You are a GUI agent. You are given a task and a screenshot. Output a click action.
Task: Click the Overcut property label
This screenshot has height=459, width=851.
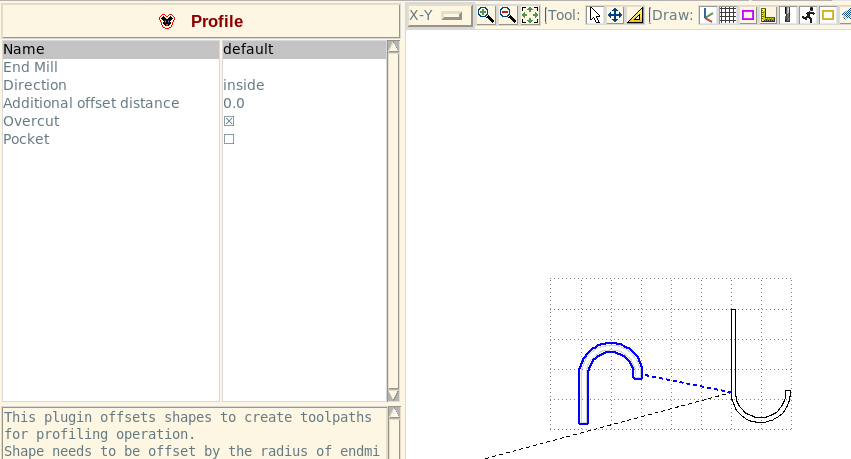tap(31, 121)
